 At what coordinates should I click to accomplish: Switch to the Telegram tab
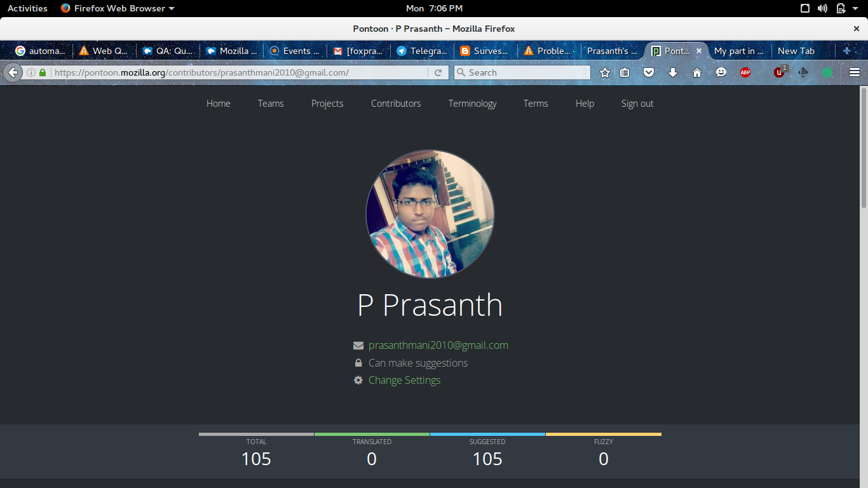click(x=421, y=51)
